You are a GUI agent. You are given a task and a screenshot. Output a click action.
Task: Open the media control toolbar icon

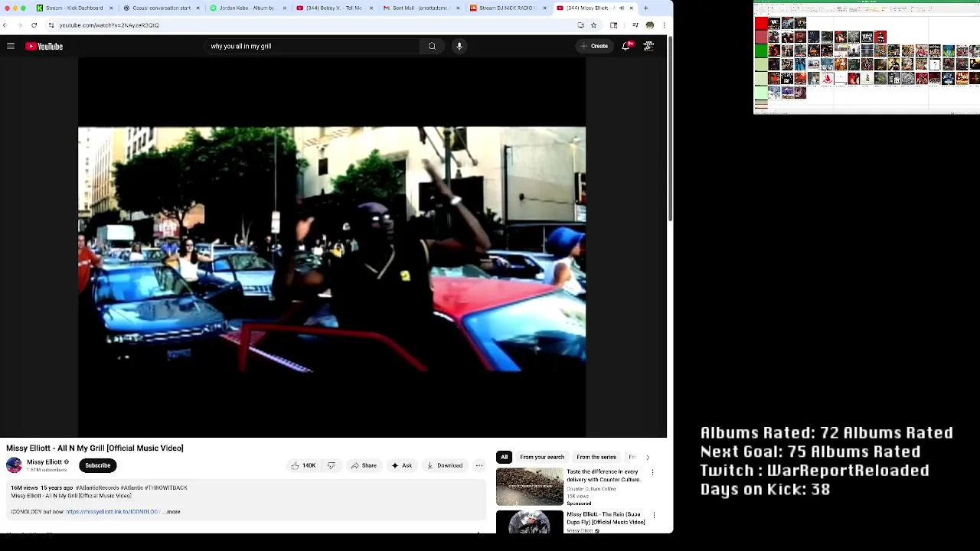635,25
